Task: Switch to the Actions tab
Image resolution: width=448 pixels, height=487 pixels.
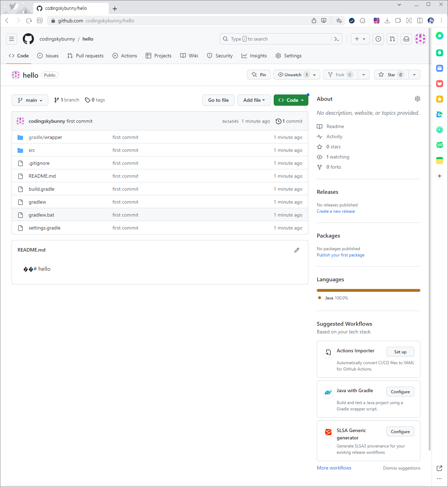Action: click(125, 56)
